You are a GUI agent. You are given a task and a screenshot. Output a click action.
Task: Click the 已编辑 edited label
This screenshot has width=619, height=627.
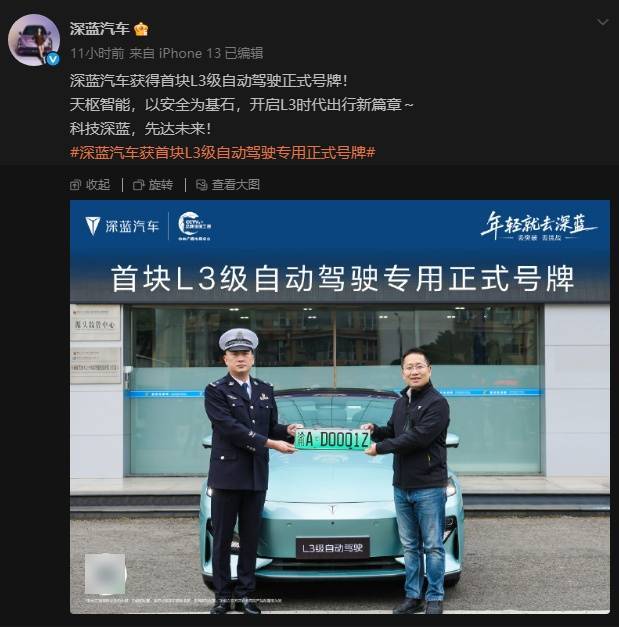pyautogui.click(x=244, y=53)
